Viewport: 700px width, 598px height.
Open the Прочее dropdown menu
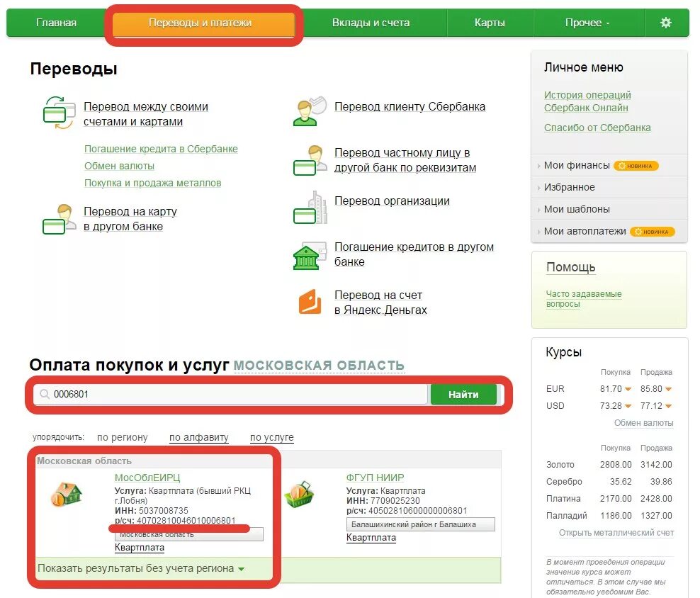587,23
